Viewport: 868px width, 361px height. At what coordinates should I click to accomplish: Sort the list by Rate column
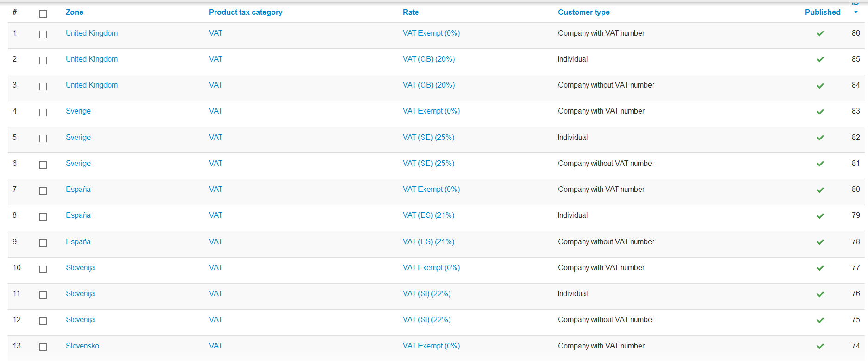(x=410, y=13)
